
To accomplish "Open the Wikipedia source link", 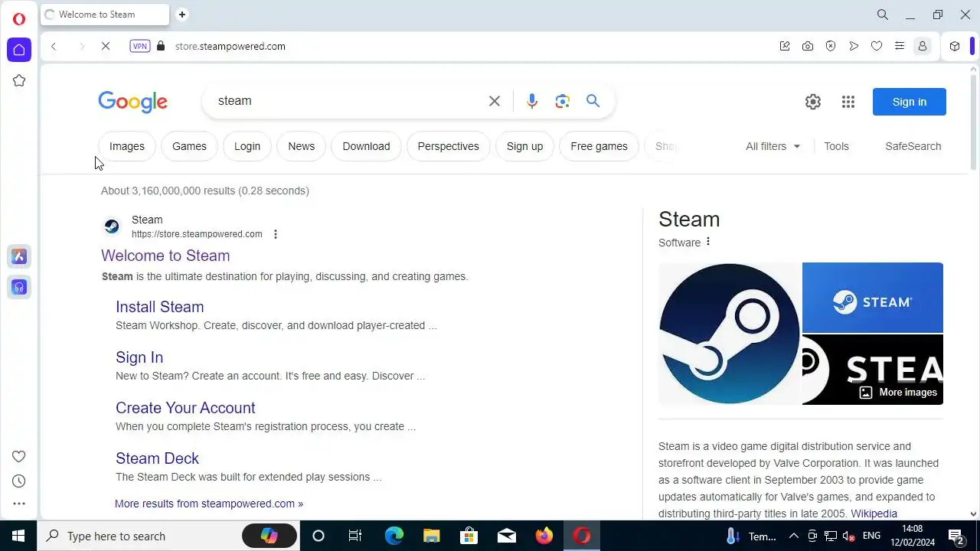I will 874,514.
